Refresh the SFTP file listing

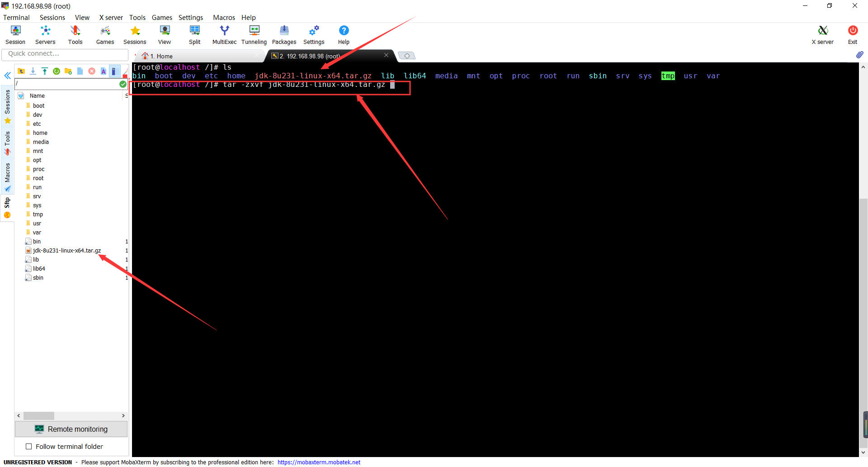(57, 71)
